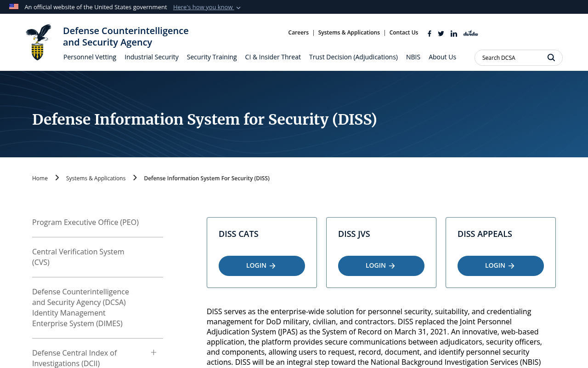588x368 pixels.
Task: Click Defense Counterintelligence and Security Agency title
Action: (x=126, y=36)
